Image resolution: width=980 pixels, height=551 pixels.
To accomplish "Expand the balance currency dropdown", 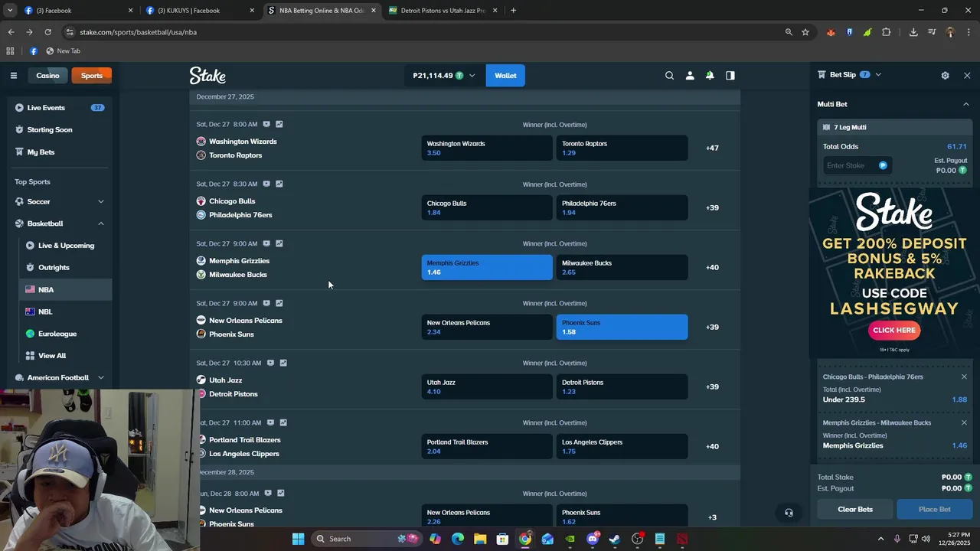I will click(472, 75).
